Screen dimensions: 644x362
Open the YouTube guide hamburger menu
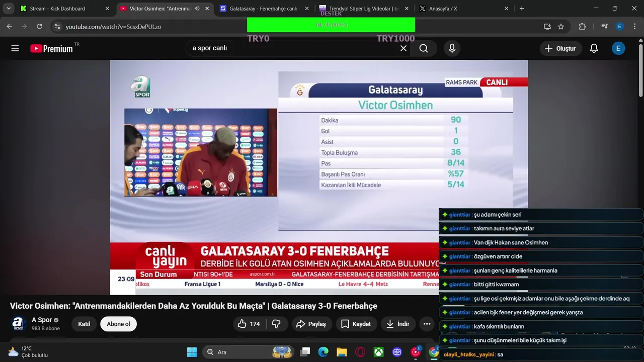tap(15, 48)
